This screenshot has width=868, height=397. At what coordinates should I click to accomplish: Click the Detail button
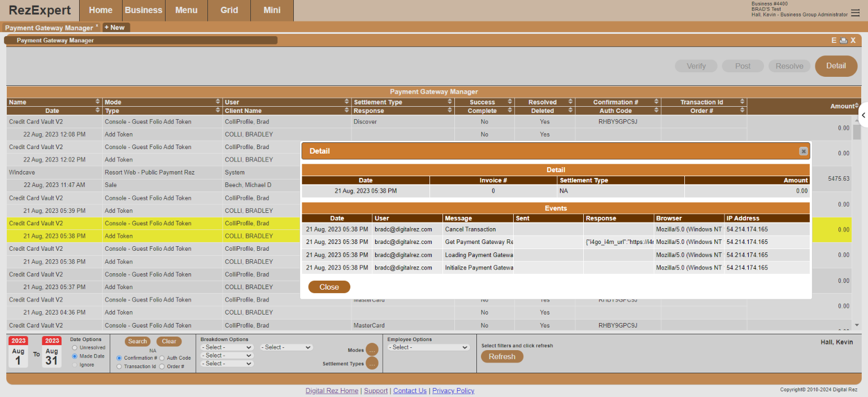coord(836,66)
